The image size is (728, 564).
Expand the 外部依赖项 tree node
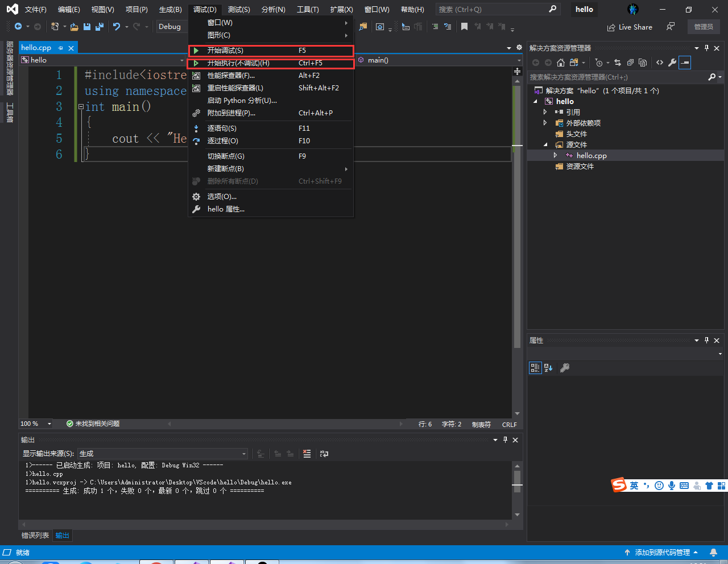tap(545, 123)
